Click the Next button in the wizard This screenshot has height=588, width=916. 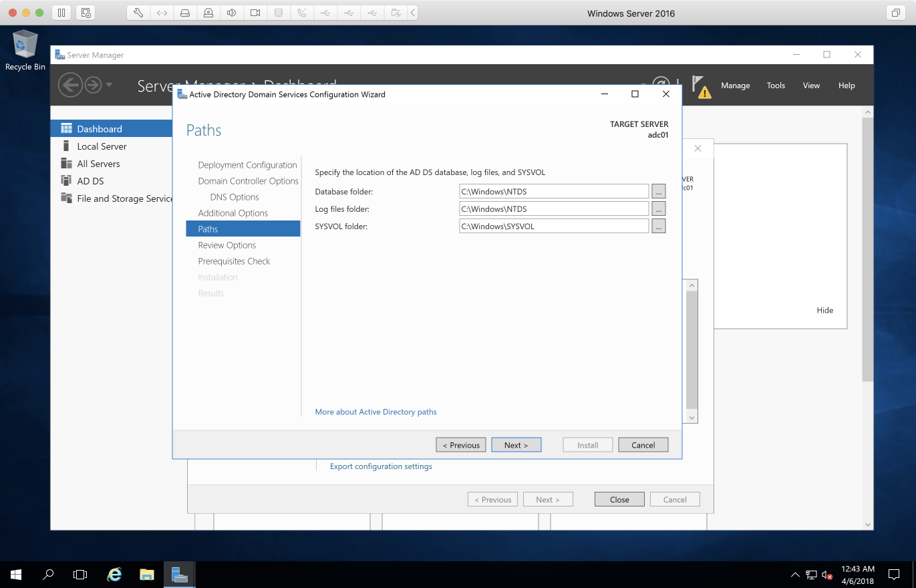coord(516,445)
